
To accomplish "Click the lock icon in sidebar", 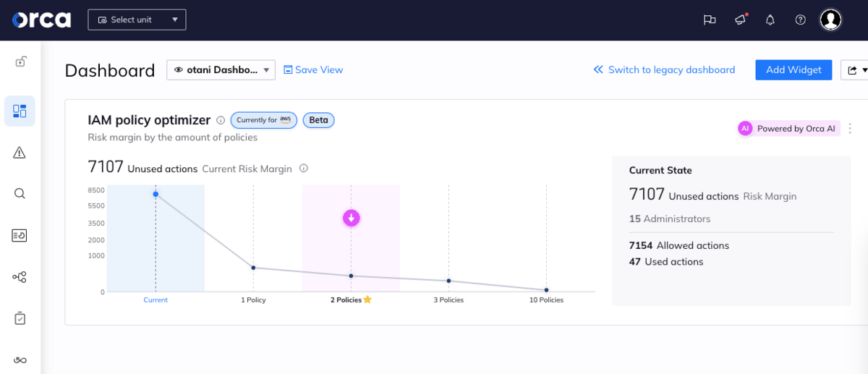I will point(20,62).
